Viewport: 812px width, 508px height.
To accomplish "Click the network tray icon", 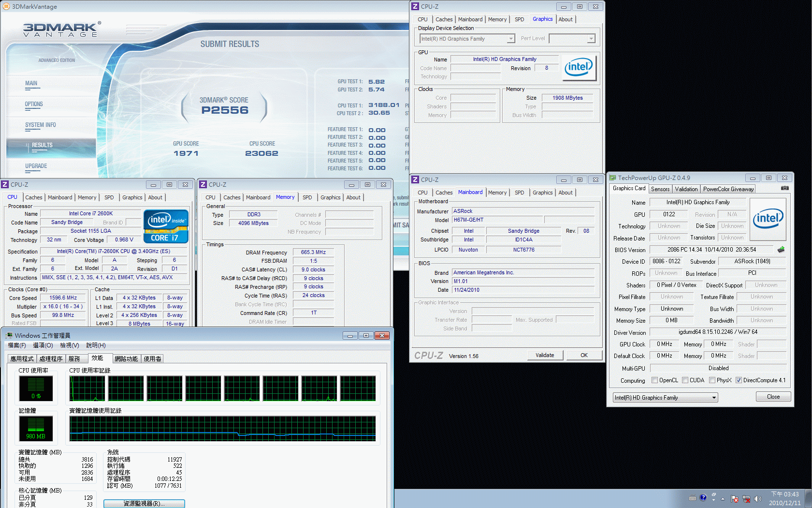I will pos(746,498).
